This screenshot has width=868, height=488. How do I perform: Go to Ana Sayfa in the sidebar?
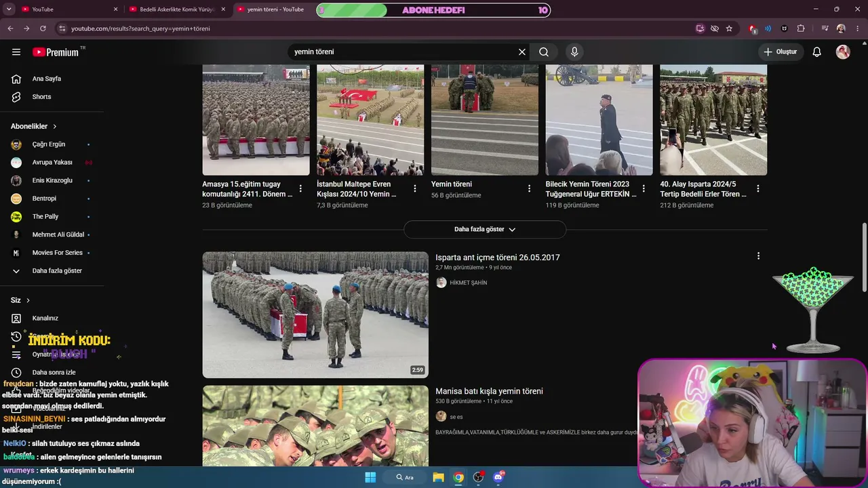tap(47, 79)
